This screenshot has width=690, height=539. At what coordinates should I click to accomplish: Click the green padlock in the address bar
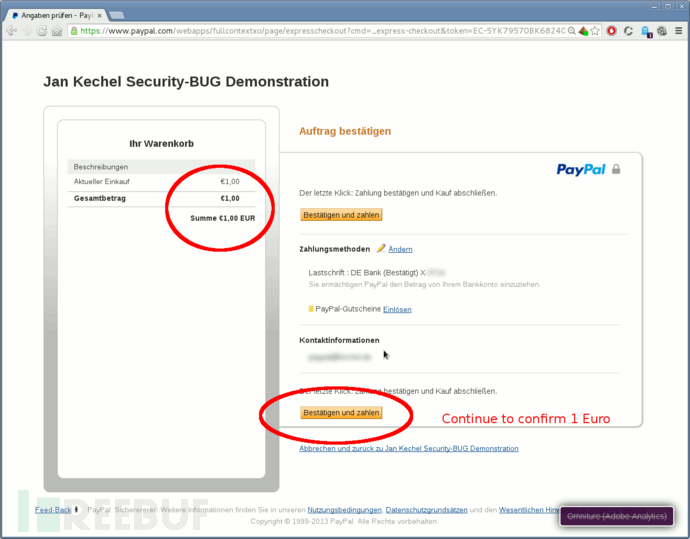tap(74, 31)
